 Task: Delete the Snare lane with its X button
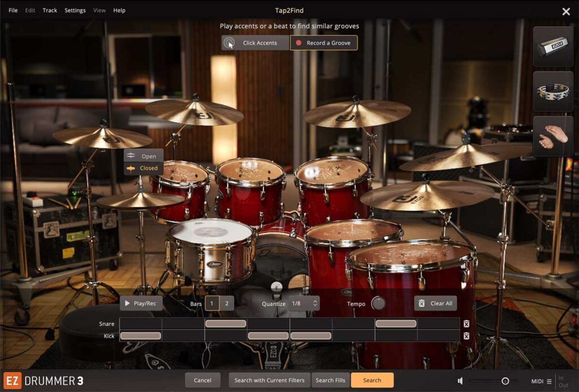click(466, 323)
